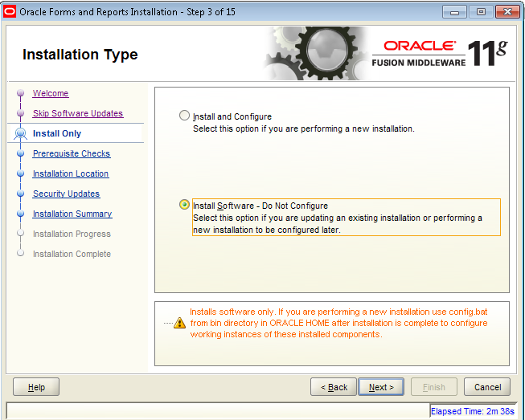The image size is (525, 420).
Task: Click the Welcome step bullet icon
Action: [x=20, y=92]
